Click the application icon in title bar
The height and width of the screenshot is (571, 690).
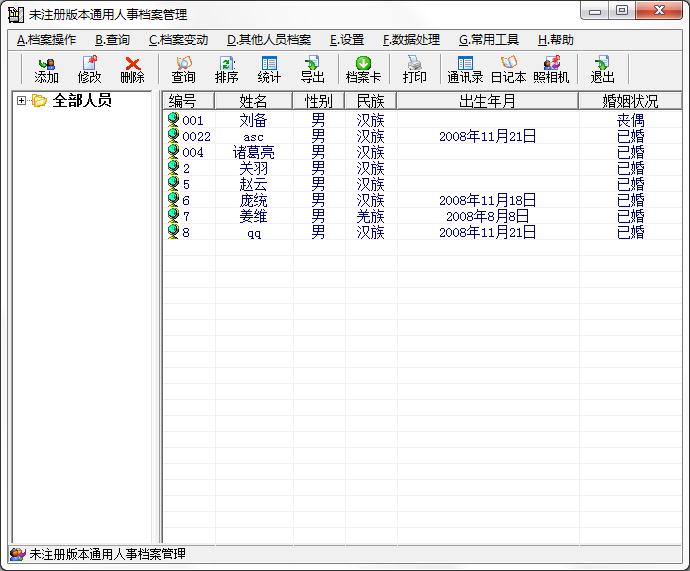pyautogui.click(x=16, y=15)
